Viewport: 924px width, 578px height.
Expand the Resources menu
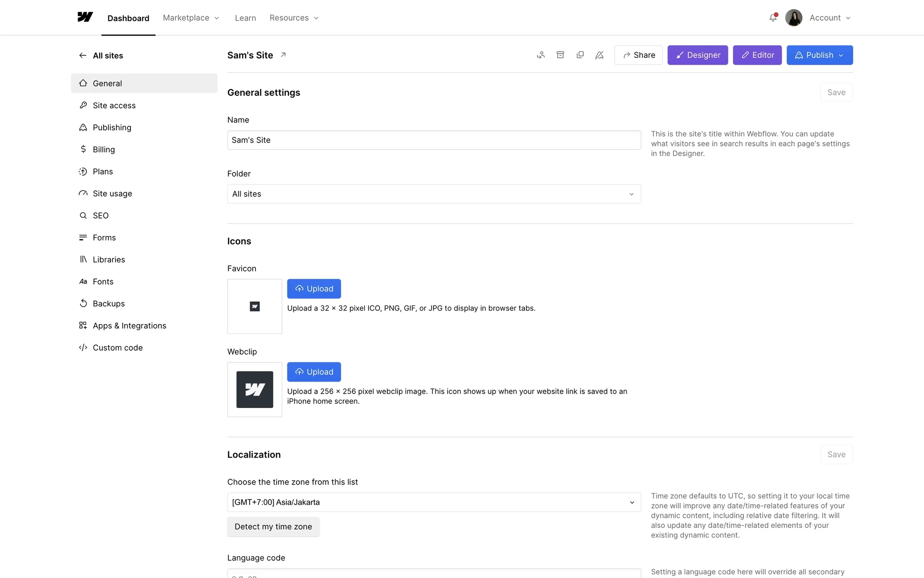(294, 18)
